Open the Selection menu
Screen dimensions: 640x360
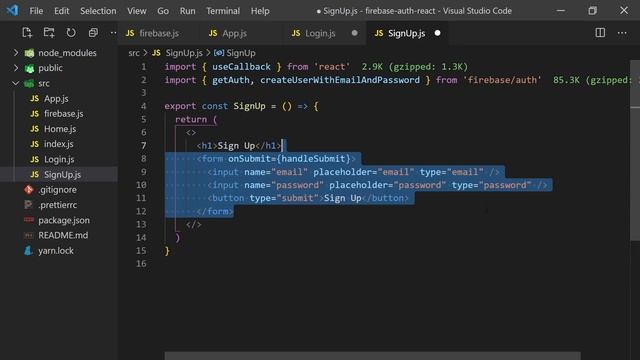(98, 11)
